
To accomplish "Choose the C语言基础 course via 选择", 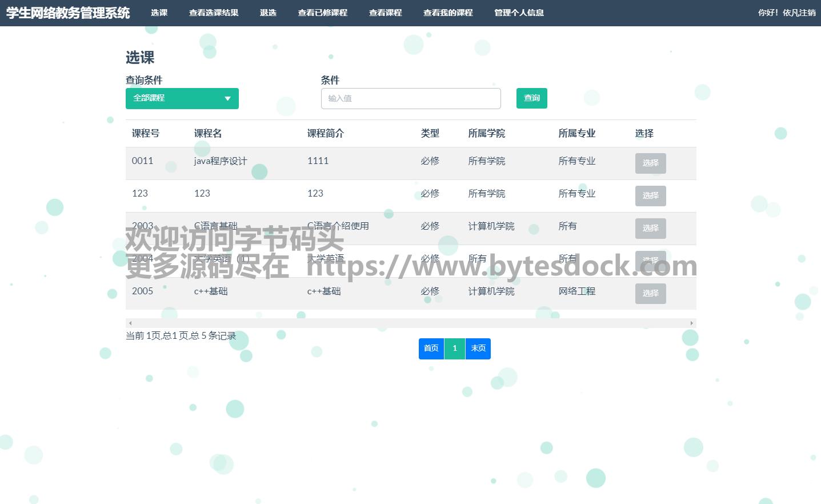I will [x=650, y=229].
